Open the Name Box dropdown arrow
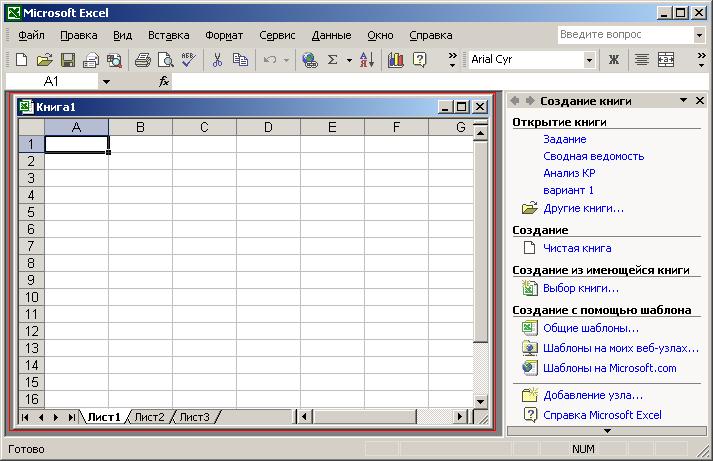Image resolution: width=713 pixels, height=461 pixels. coord(106,82)
